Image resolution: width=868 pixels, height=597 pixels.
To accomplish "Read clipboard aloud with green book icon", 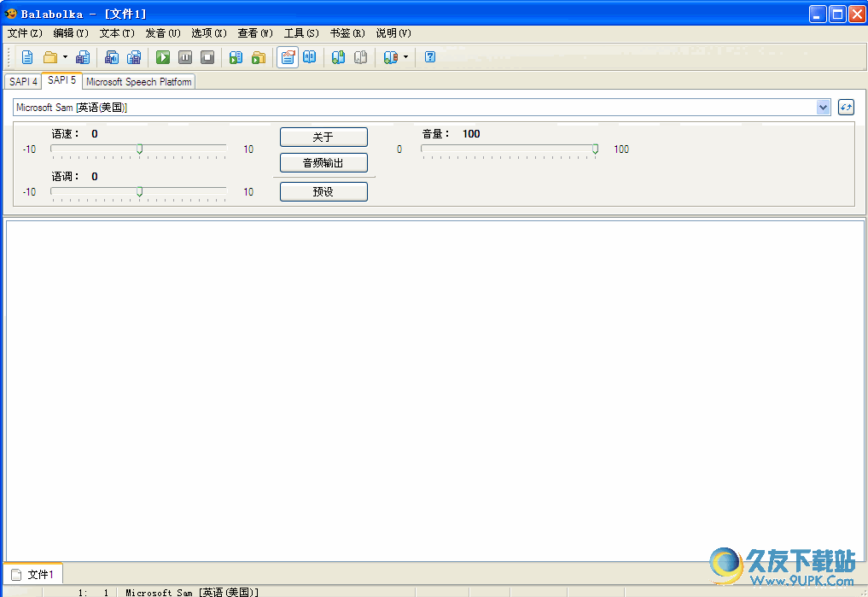I will 236,57.
